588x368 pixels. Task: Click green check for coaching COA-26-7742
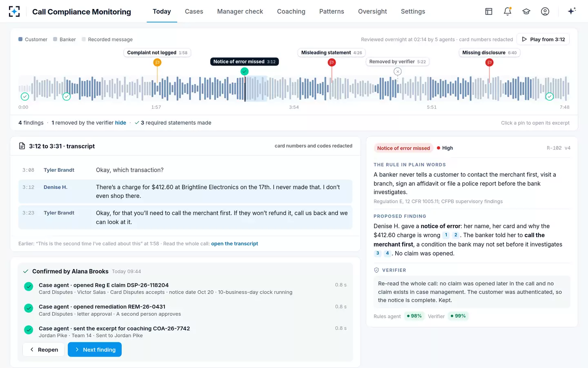click(29, 330)
